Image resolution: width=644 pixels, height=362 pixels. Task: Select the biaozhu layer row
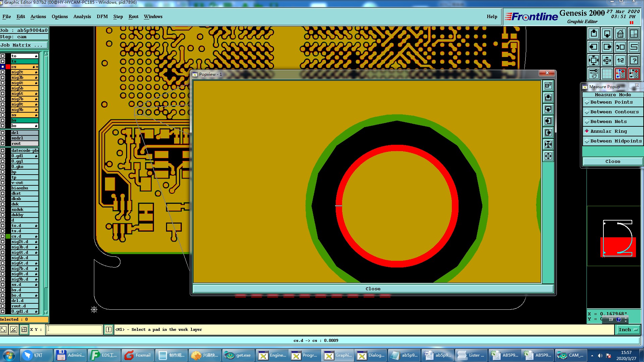[x=24, y=188]
